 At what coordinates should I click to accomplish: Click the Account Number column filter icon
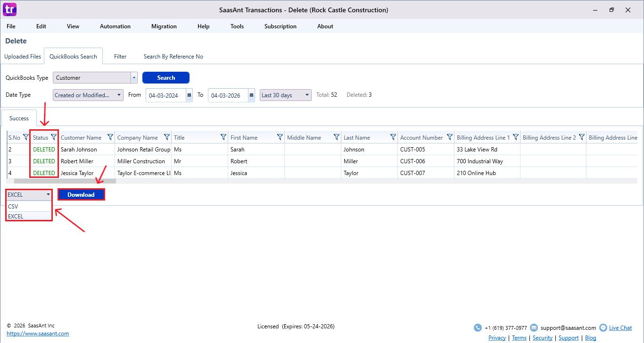pyautogui.click(x=450, y=137)
